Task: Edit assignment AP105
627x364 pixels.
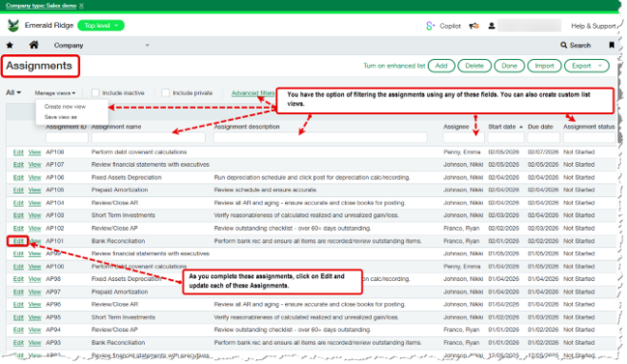Action: tap(18, 190)
